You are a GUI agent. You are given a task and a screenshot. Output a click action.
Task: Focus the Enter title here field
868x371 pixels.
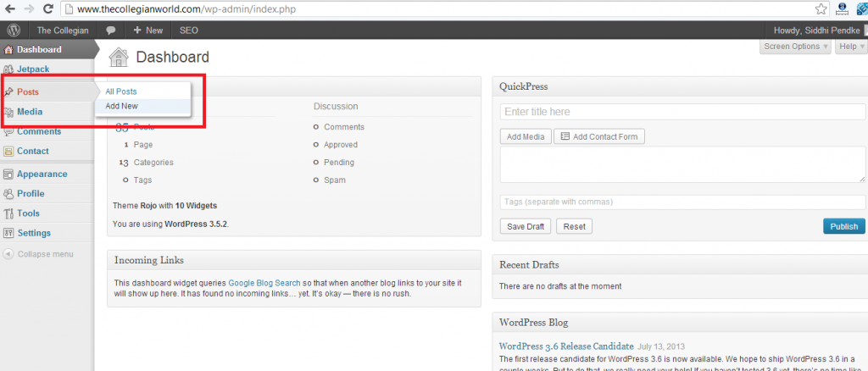[682, 112]
